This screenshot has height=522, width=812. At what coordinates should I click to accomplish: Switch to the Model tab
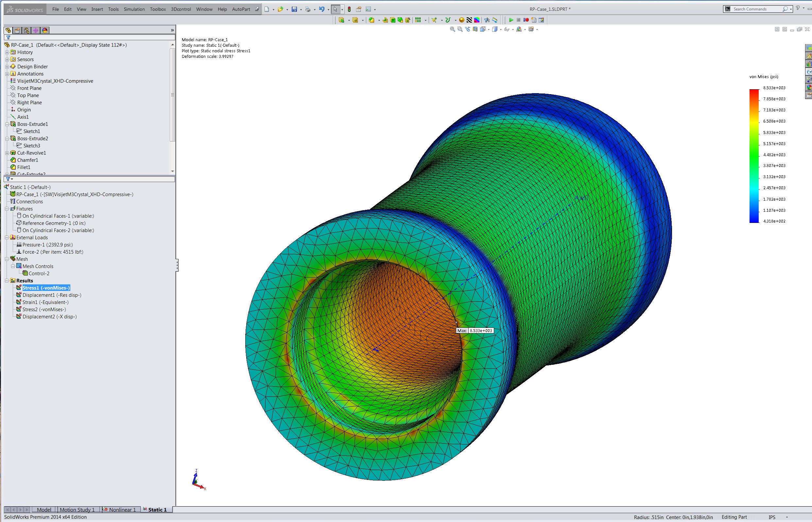pyautogui.click(x=44, y=510)
